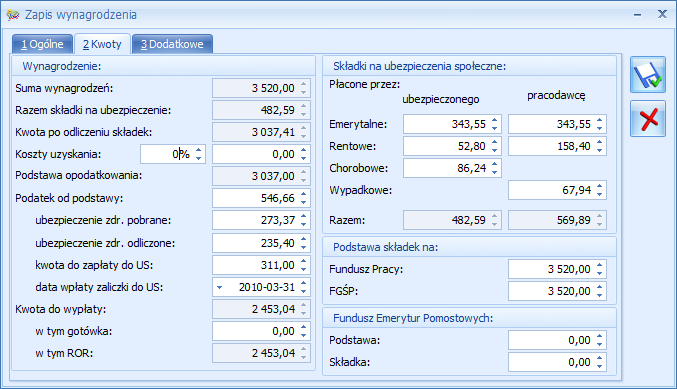This screenshot has height=389, width=677.
Task: Click the Koszty uzyskania amount field
Action: (x=261, y=154)
